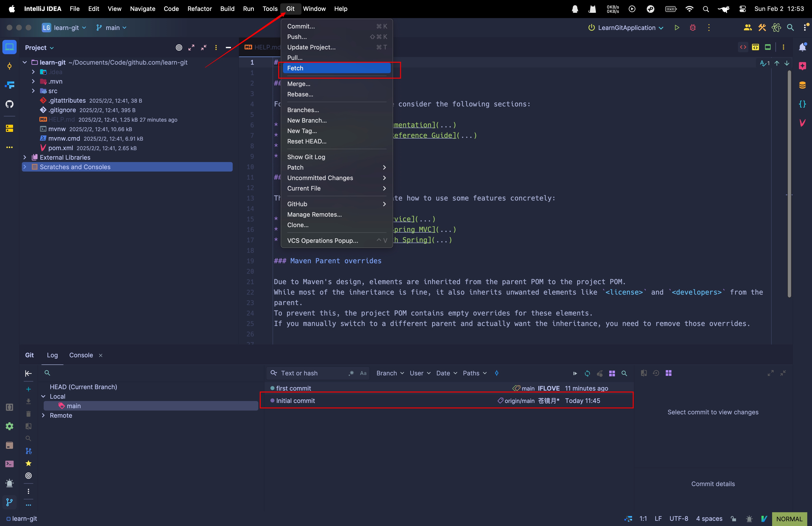Expand the .mvn folder
The width and height of the screenshot is (812, 526).
pos(33,81)
